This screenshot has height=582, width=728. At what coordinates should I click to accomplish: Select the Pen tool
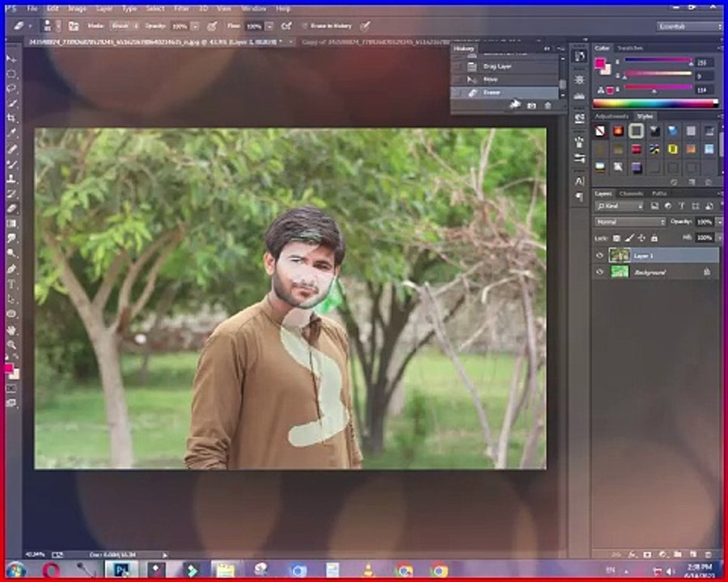pos(11,268)
